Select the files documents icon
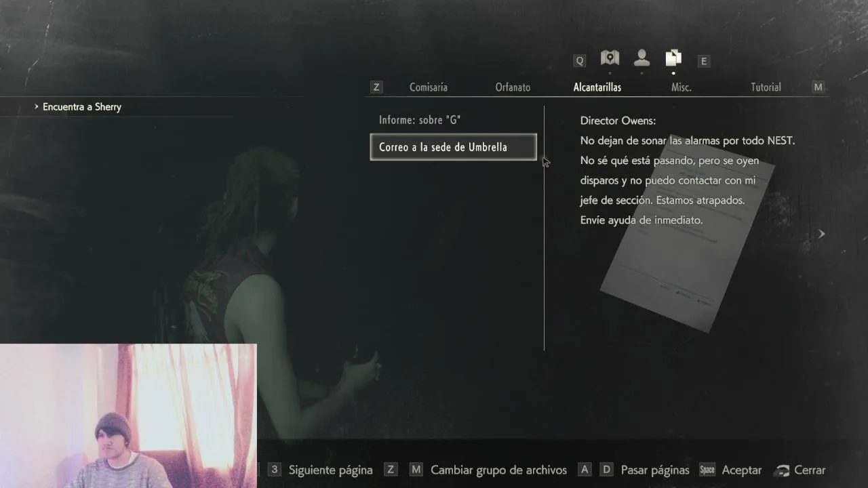The width and height of the screenshot is (868, 488). pos(673,58)
